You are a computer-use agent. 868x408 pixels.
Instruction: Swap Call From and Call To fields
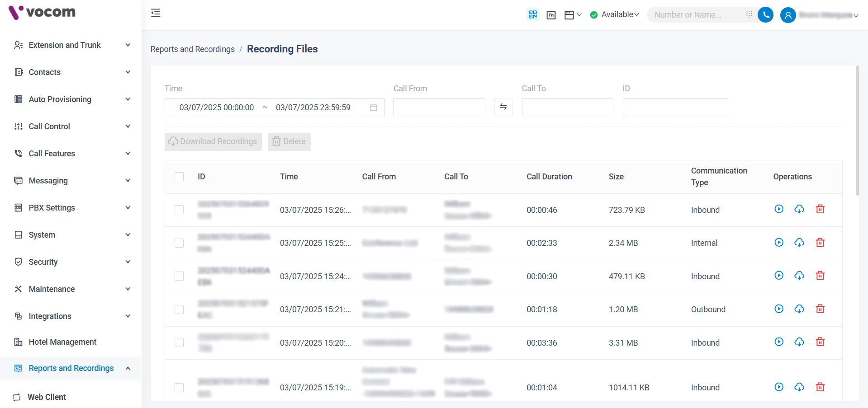pyautogui.click(x=503, y=107)
